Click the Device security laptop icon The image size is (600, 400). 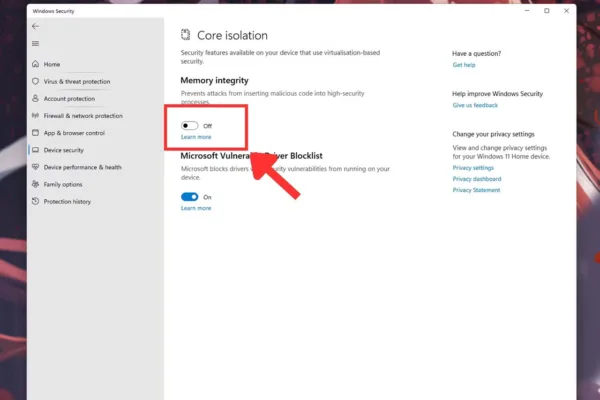36,150
